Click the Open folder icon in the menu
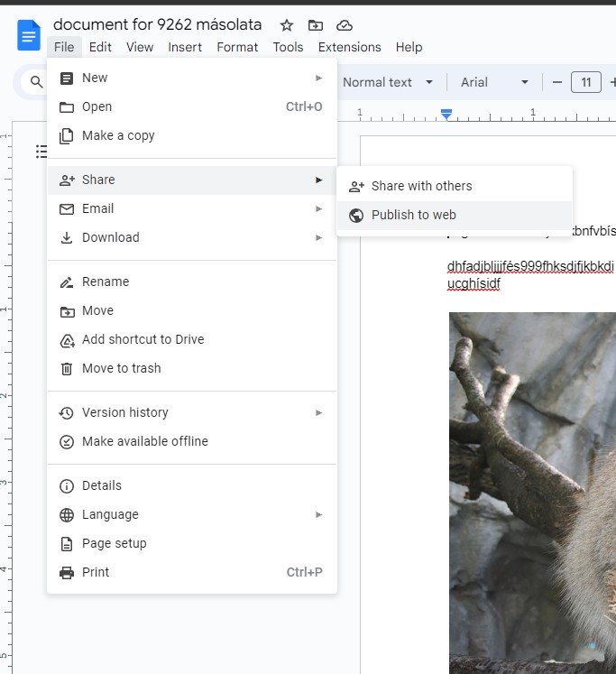Screen dimensions: 616x674 pos(67,107)
